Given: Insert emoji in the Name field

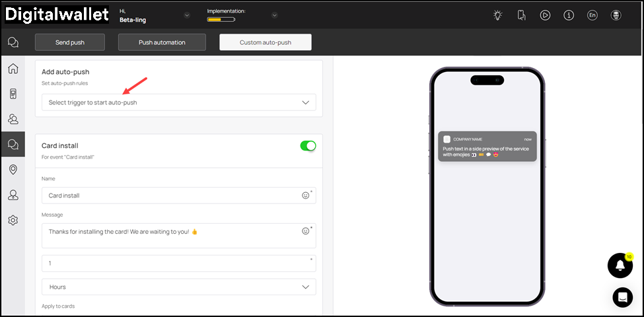Looking at the screenshot, I should [305, 195].
